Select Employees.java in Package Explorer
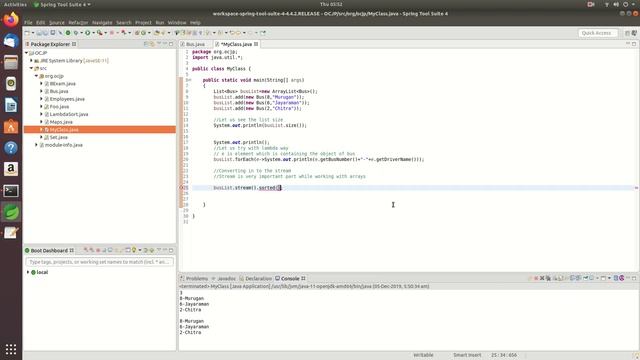The image size is (640, 360). 67,99
